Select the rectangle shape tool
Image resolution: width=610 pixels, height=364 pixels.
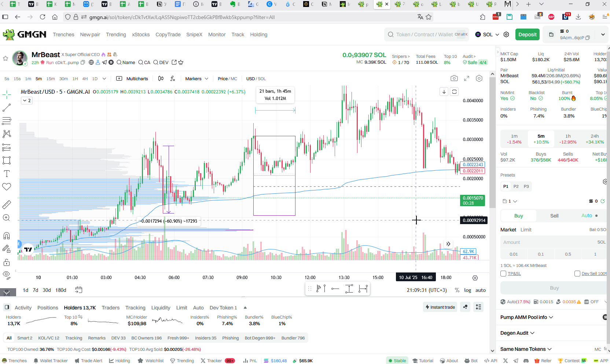pyautogui.click(x=7, y=160)
